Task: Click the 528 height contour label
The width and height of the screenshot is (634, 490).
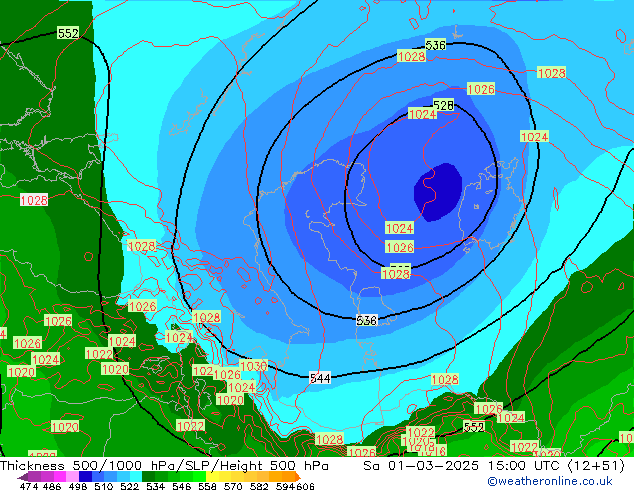Action: point(444,106)
